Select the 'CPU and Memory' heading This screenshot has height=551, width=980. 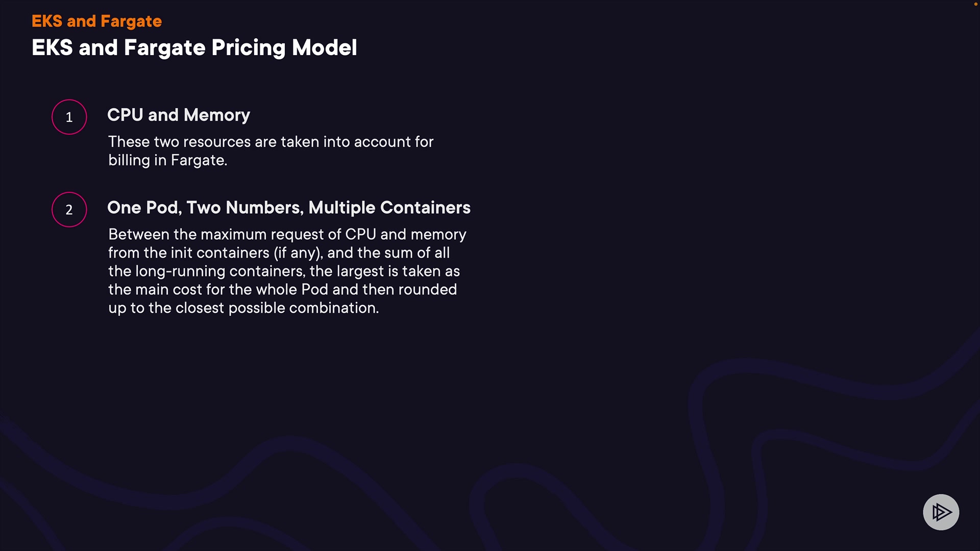click(x=178, y=115)
